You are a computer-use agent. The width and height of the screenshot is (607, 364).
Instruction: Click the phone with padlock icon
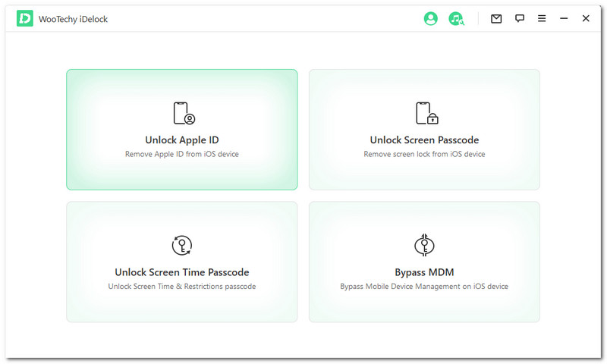pyautogui.click(x=426, y=113)
